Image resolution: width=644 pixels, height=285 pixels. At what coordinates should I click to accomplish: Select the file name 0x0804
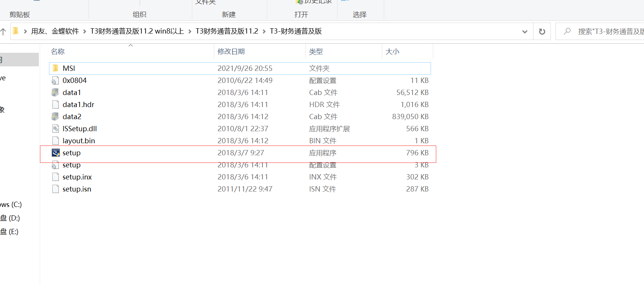75,80
